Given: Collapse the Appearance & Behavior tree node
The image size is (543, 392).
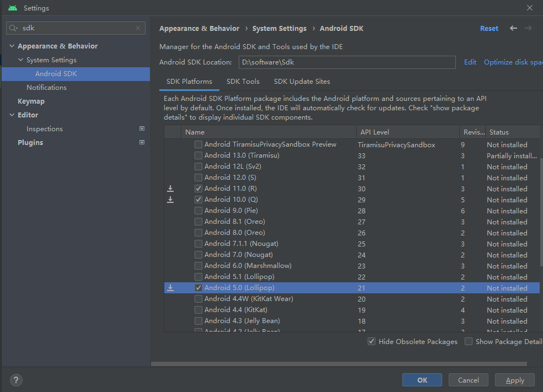Looking at the screenshot, I should (12, 46).
